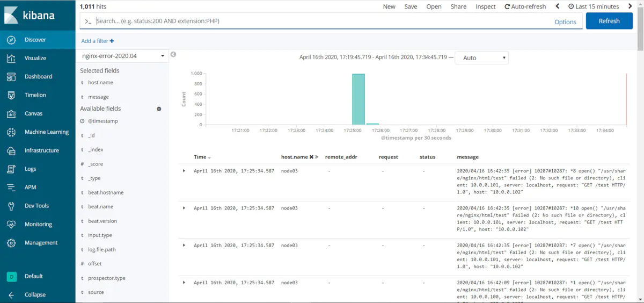Click the tall histogram bar at 17:25

(358, 99)
